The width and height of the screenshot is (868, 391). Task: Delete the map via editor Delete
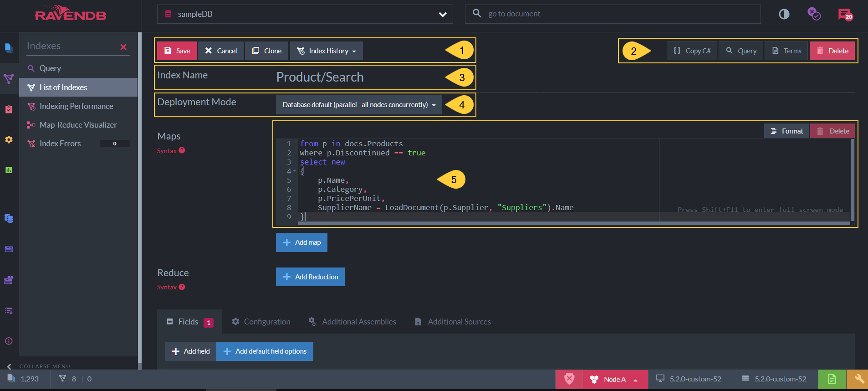coord(833,131)
